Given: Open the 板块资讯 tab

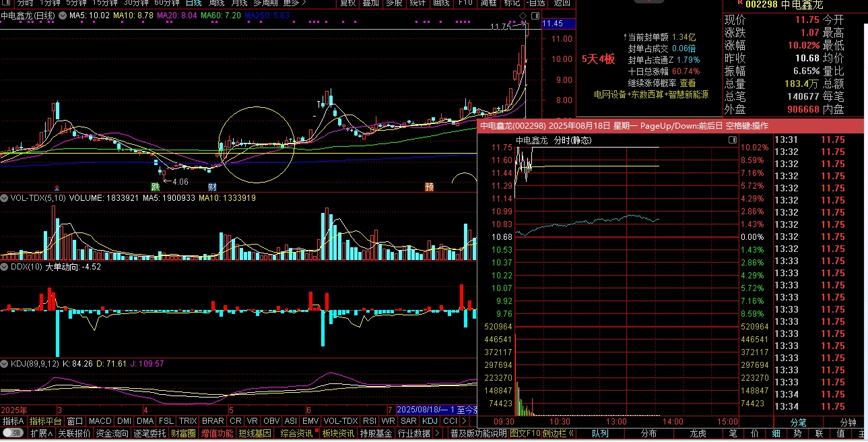Looking at the screenshot, I should [x=338, y=433].
